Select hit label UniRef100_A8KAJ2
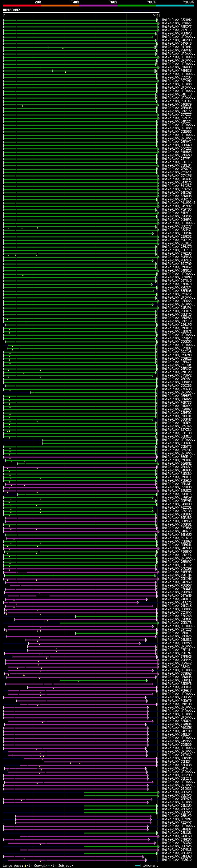 tap(177, 633)
